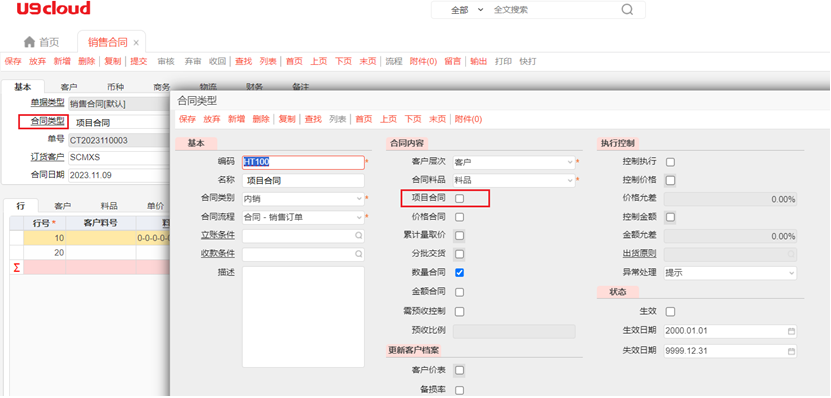Screen dimensions: 831x398
Task: Click the 名称 field with 项目合同
Action: tap(303, 181)
